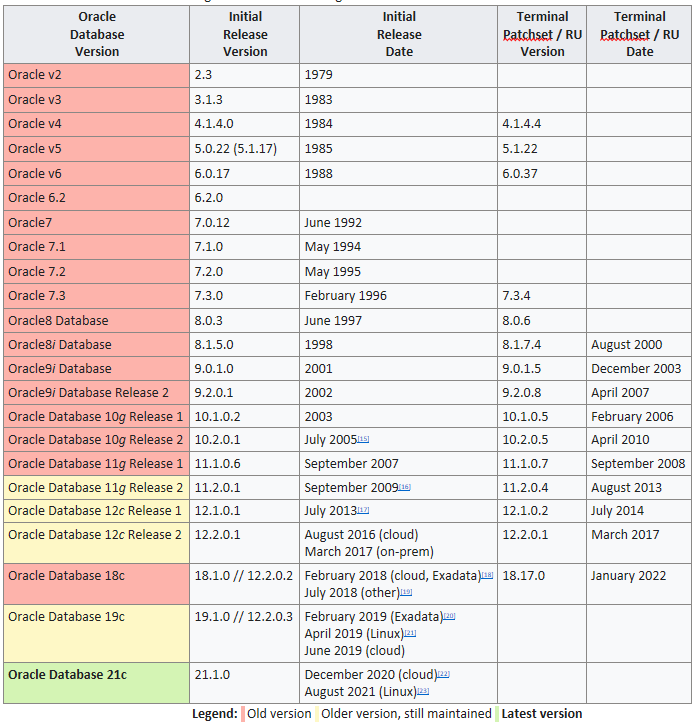The image size is (697, 725).
Task: Click the green Latest version legend swatch
Action: click(497, 714)
